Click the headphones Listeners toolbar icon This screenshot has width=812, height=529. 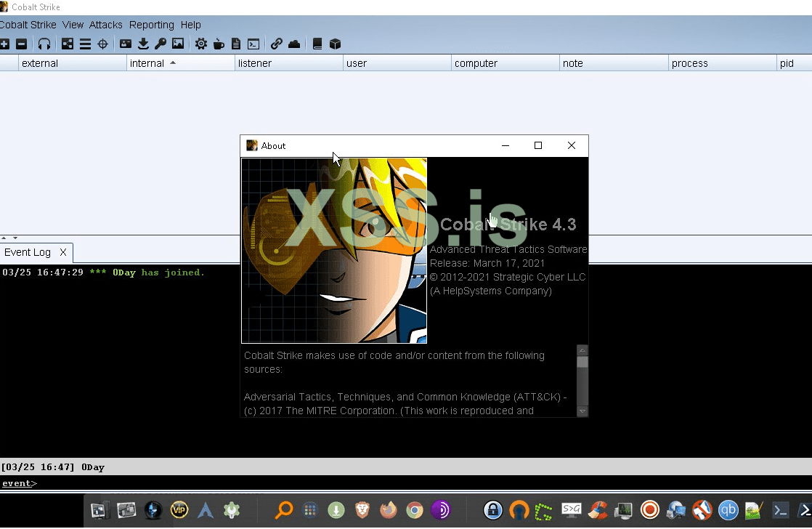[x=44, y=44]
